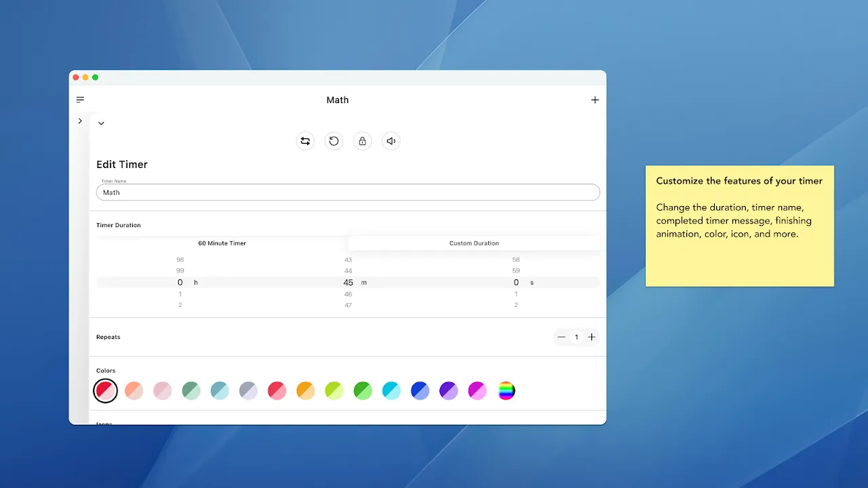Select the purple gradient color swatch
The height and width of the screenshot is (488, 868).
448,390
